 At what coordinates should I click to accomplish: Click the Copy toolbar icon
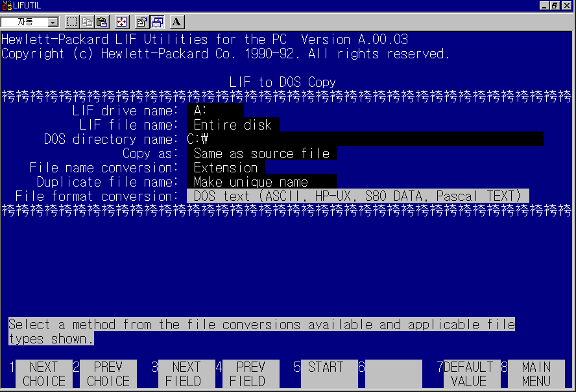click(87, 22)
